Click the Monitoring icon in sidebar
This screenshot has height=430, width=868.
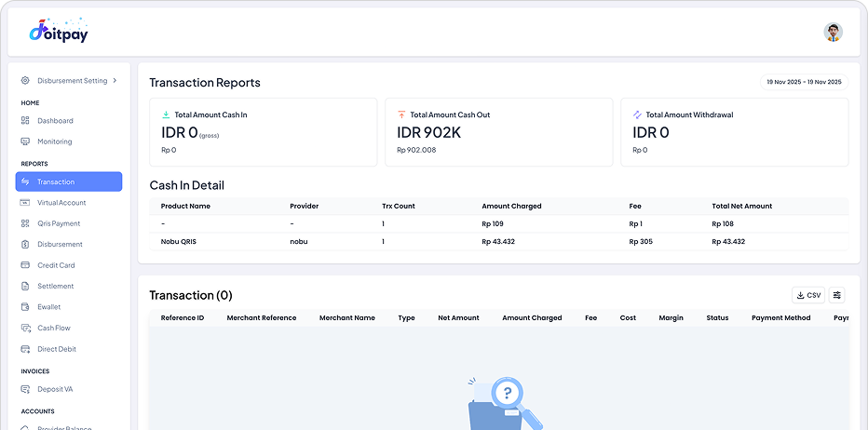(26, 141)
